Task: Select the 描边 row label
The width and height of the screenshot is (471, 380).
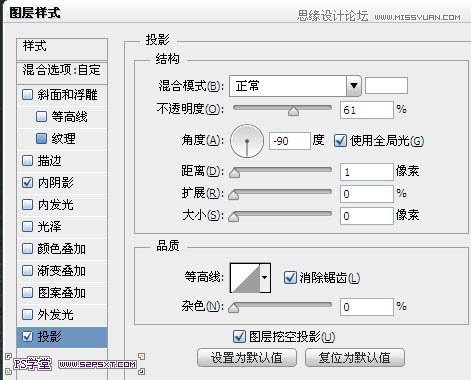Action: [x=49, y=161]
